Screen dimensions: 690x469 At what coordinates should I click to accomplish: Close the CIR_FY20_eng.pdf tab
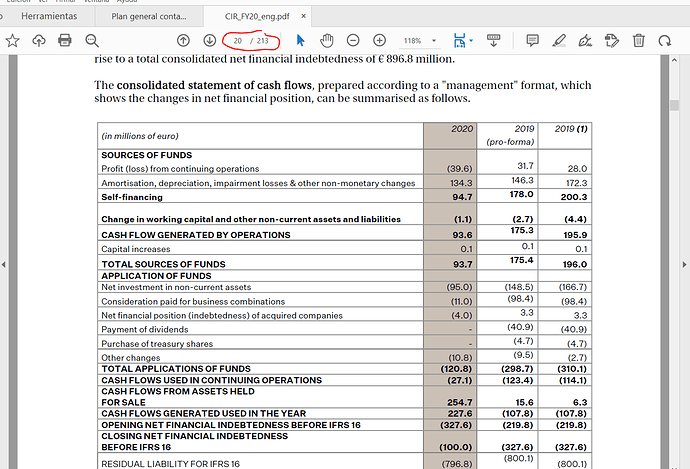point(304,16)
